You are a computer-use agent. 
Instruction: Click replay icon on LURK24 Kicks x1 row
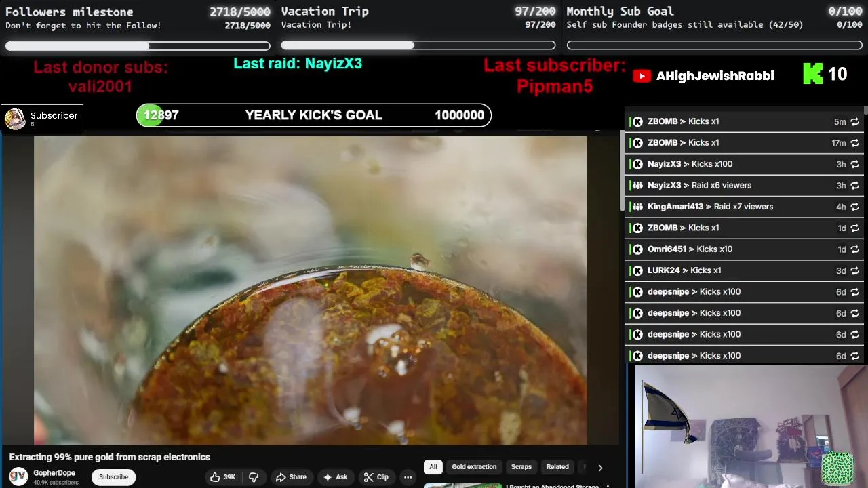pyautogui.click(x=854, y=270)
